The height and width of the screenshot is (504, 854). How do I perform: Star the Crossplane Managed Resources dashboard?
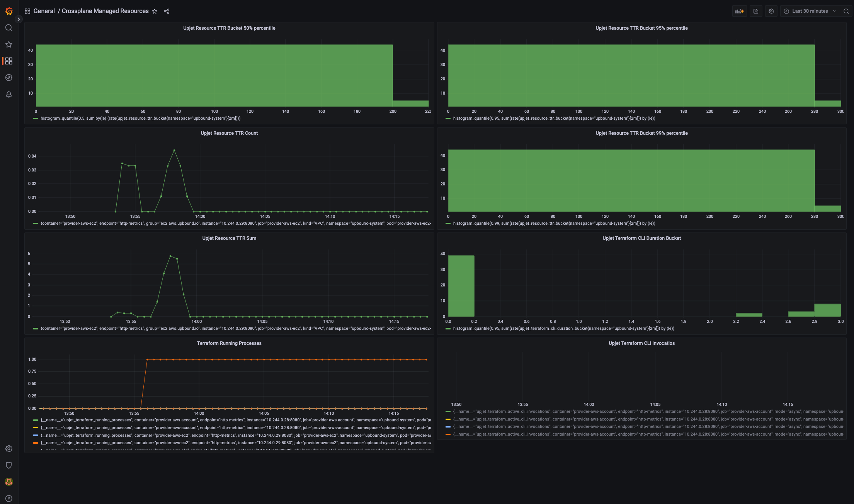(x=155, y=11)
